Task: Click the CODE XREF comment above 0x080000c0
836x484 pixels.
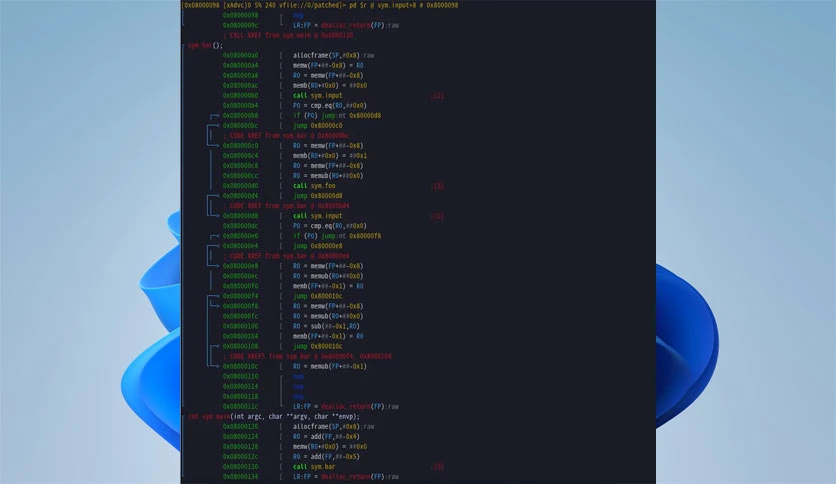Action: click(x=286, y=136)
